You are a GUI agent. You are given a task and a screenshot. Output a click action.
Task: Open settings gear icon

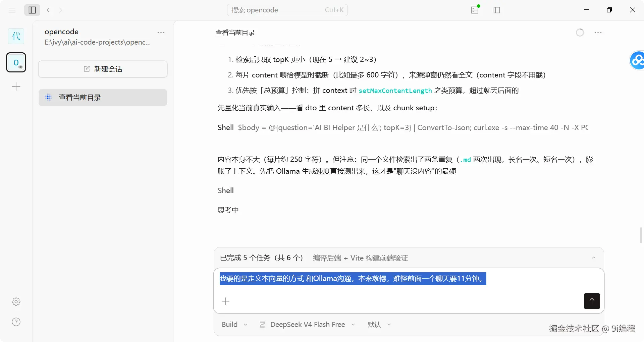coord(16,302)
